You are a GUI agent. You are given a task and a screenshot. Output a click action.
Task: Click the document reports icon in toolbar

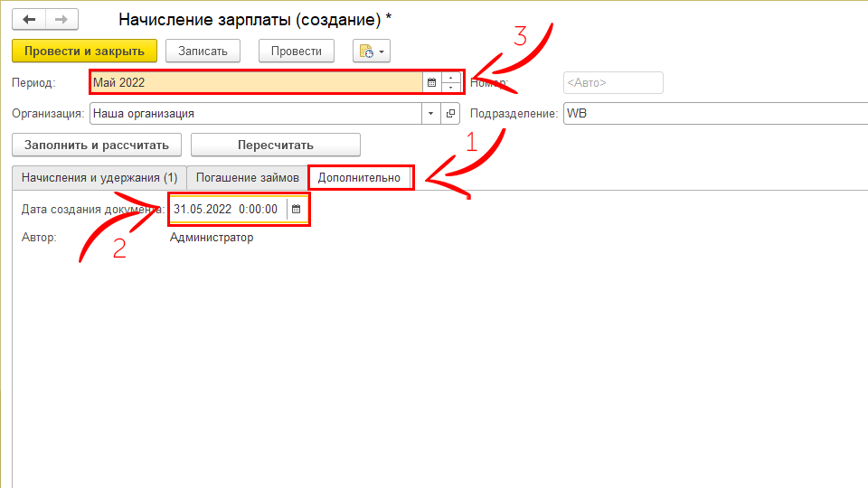[x=366, y=52]
